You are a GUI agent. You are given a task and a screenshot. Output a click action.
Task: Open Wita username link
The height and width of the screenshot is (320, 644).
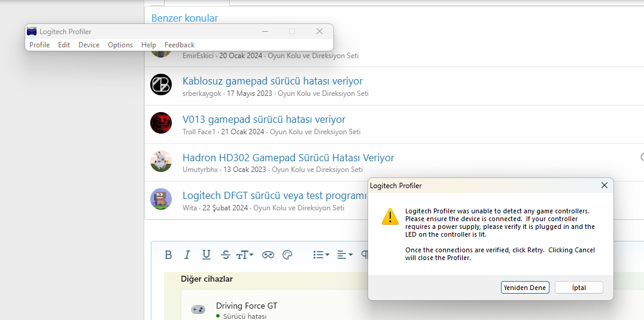coord(190,208)
